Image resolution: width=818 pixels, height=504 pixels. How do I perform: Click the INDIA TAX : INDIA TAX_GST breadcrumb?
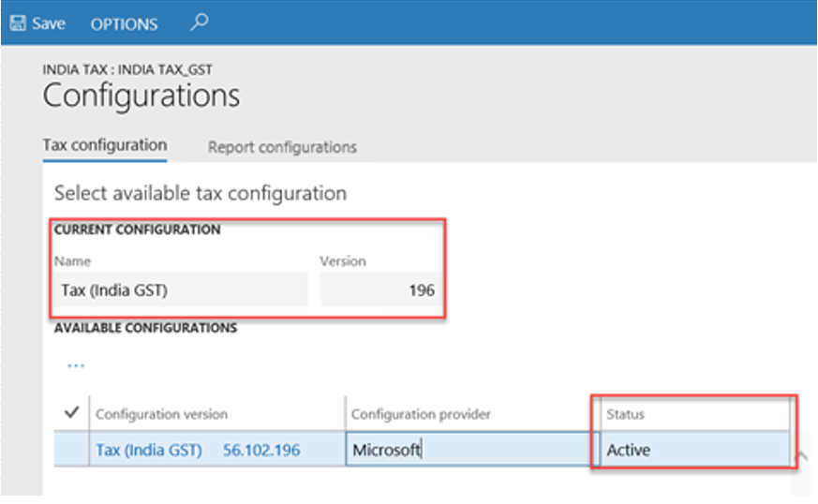coord(134,69)
